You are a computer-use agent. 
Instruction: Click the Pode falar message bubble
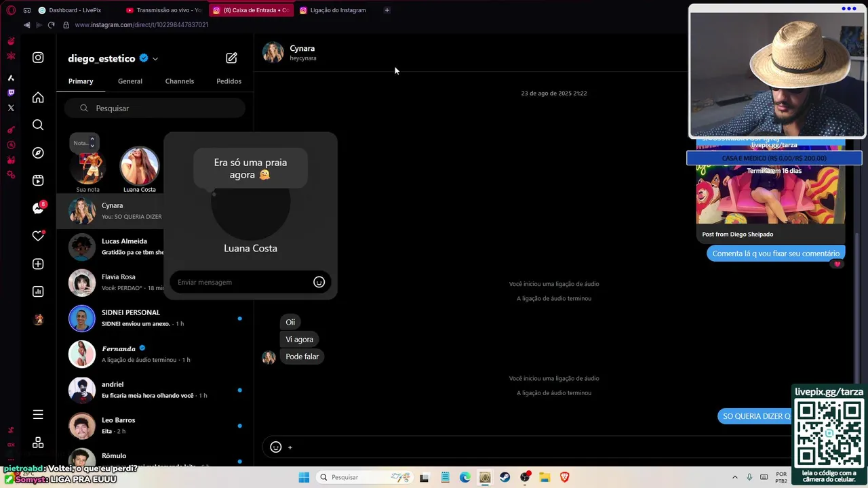pos(302,357)
